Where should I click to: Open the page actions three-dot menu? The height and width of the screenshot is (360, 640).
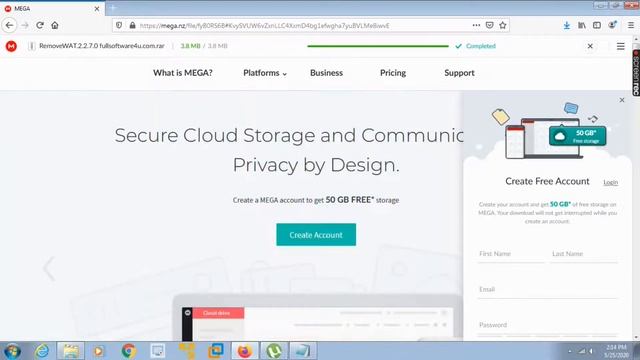click(476, 25)
